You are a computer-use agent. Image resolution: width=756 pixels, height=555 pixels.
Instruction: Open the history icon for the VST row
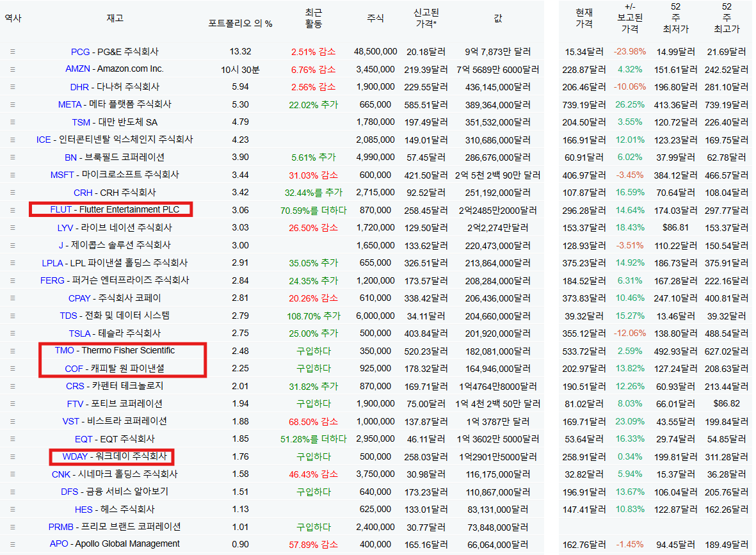click(x=13, y=421)
